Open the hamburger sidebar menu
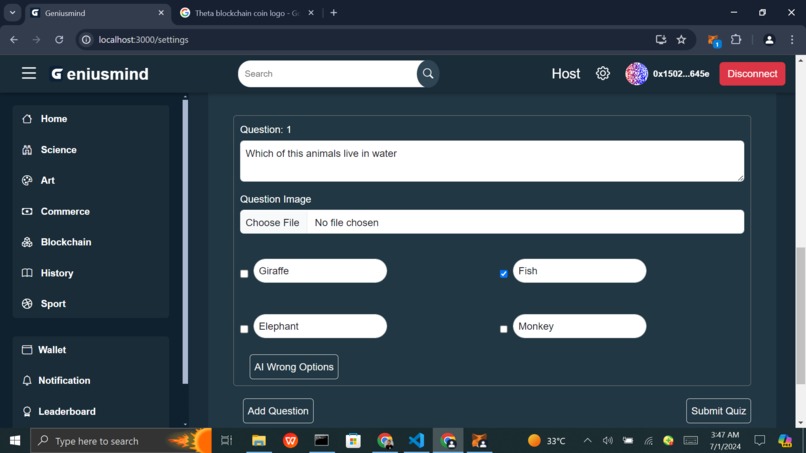The image size is (806, 453). tap(29, 74)
